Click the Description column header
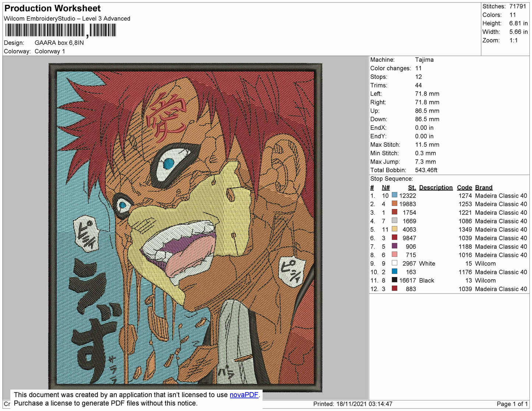The width and height of the screenshot is (532, 411). (436, 187)
